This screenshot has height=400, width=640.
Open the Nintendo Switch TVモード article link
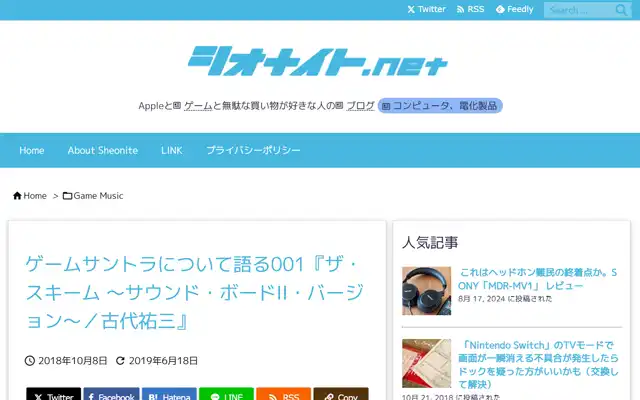coord(538,364)
